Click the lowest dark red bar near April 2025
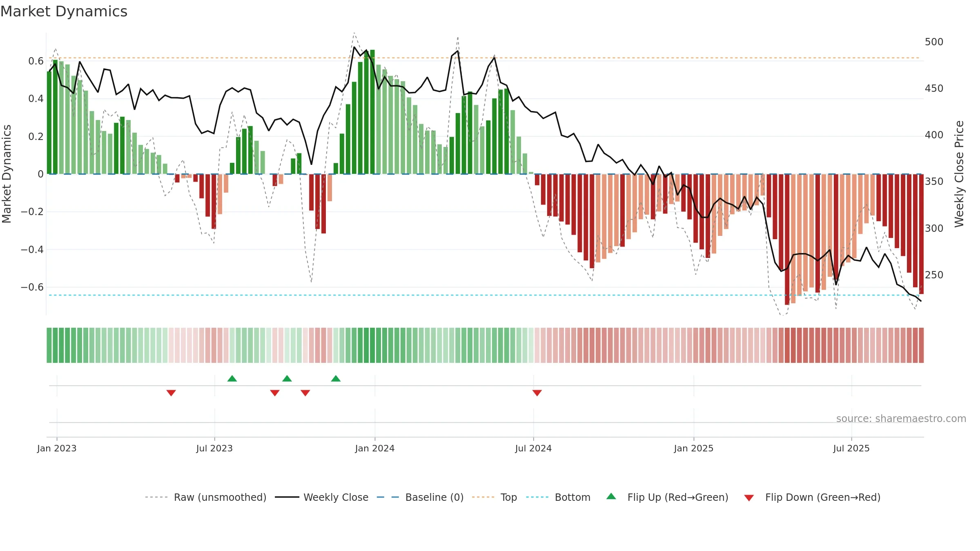This screenshot has width=980, height=551. coord(787,240)
